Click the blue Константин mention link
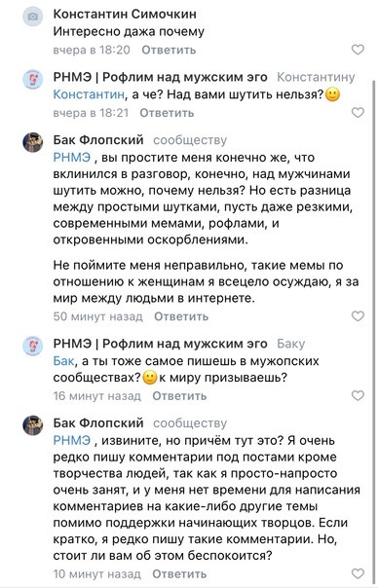The image size is (378, 588). 89,94
